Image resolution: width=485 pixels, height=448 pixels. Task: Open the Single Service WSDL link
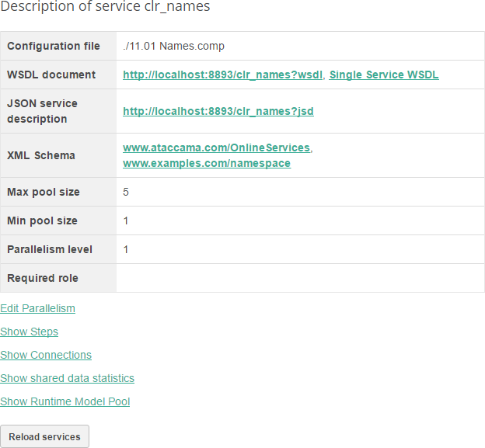pos(384,75)
